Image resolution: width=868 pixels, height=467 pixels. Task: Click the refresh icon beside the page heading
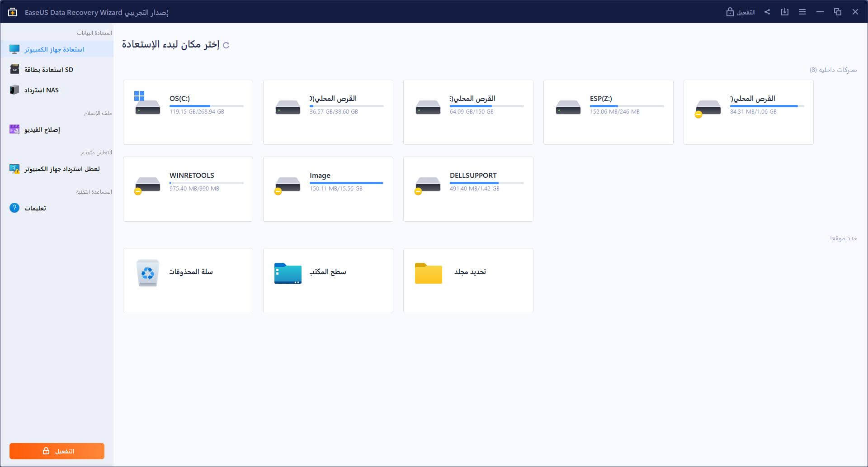click(x=226, y=45)
